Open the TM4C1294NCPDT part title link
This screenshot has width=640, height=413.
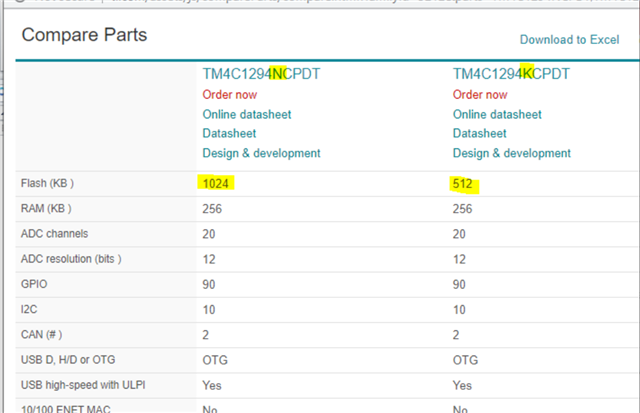[261, 74]
